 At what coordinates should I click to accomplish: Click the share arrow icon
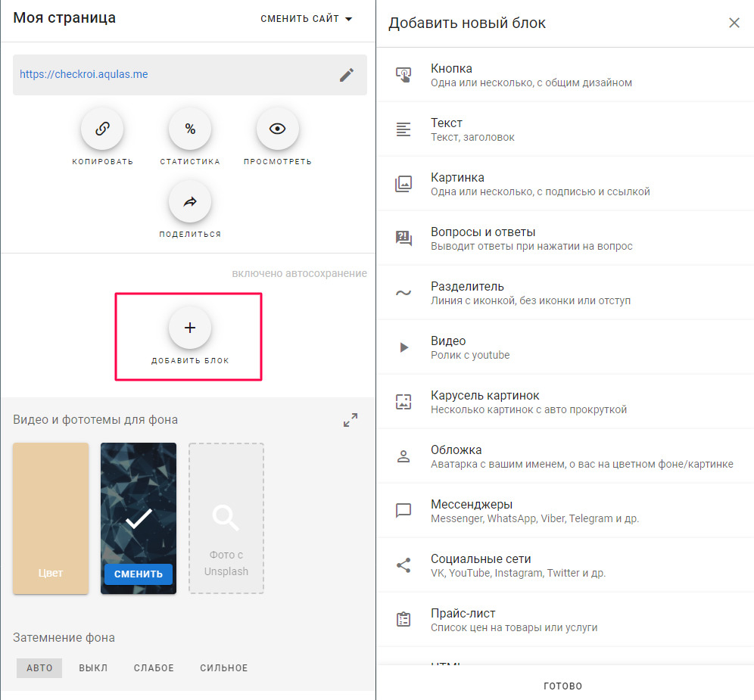tap(190, 202)
